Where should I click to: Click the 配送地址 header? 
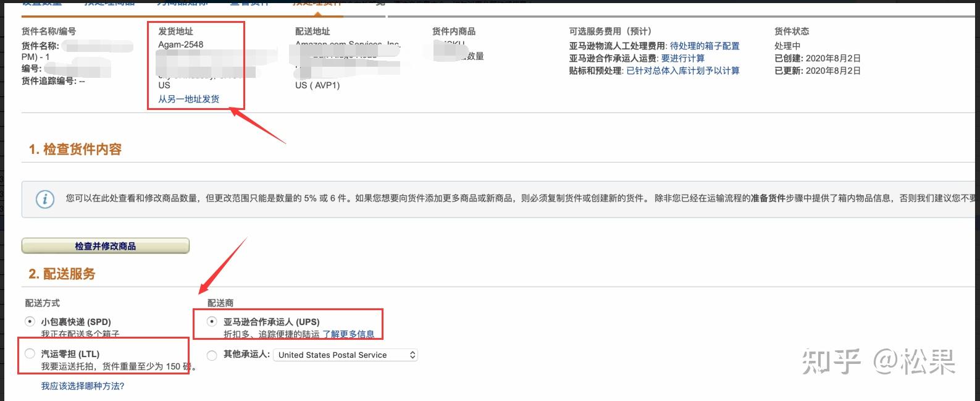[312, 31]
